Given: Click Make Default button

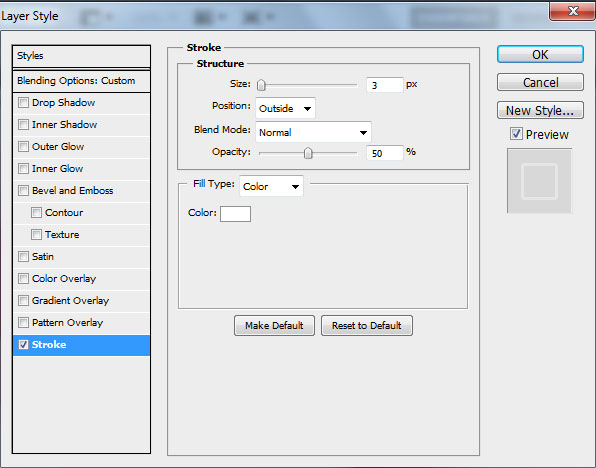Looking at the screenshot, I should point(274,325).
